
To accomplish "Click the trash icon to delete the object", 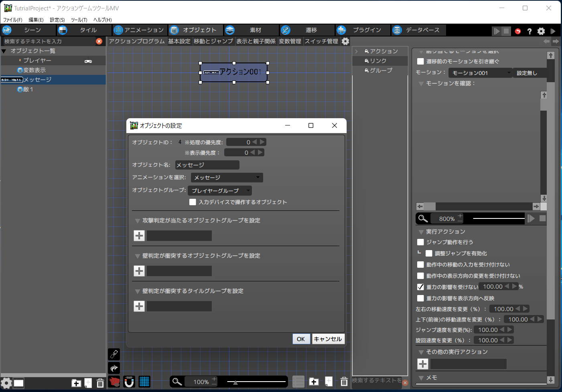I will (100, 383).
